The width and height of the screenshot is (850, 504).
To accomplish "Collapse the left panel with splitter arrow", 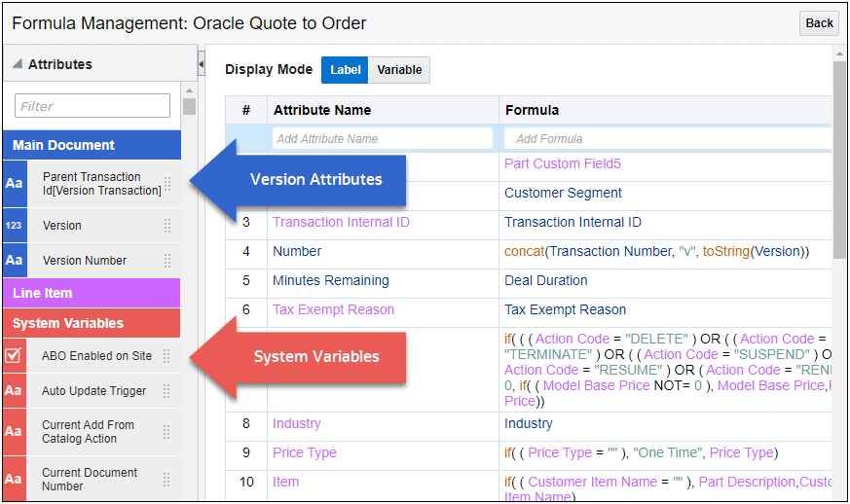I will 202,65.
